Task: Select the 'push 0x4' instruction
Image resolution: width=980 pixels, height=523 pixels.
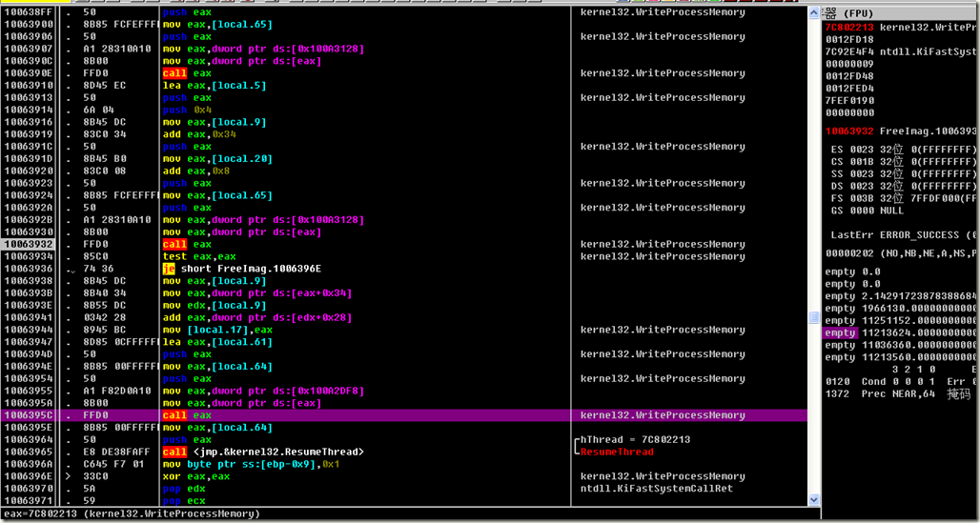Action: point(188,110)
